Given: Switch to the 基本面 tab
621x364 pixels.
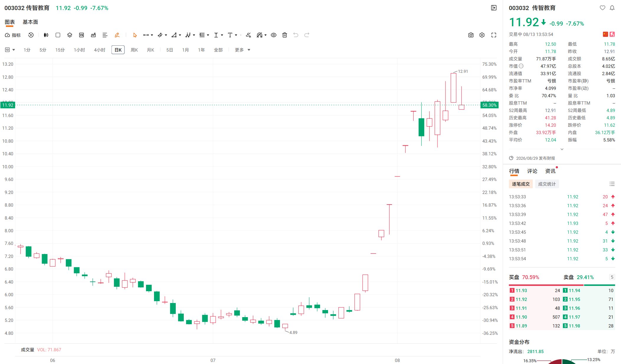Looking at the screenshot, I should pyautogui.click(x=30, y=22).
